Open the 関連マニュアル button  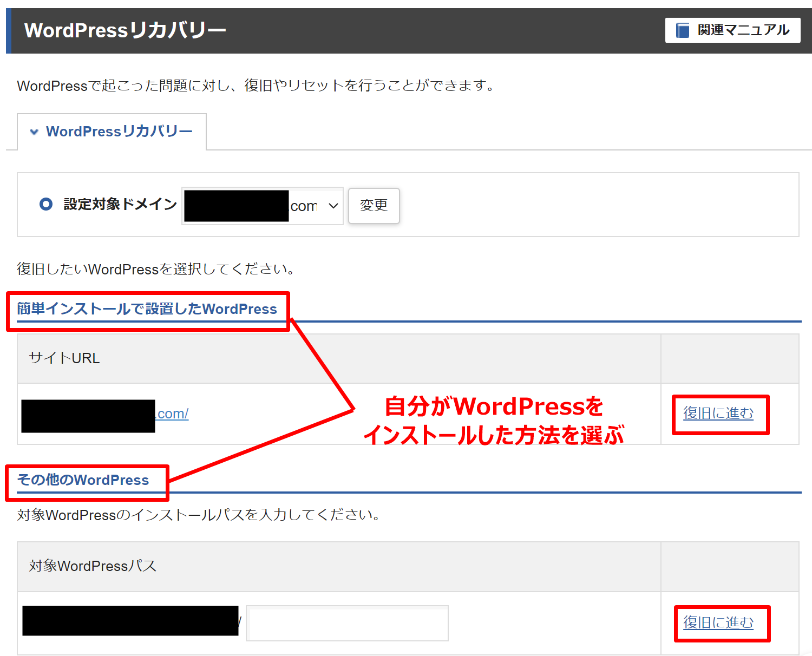pyautogui.click(x=732, y=30)
